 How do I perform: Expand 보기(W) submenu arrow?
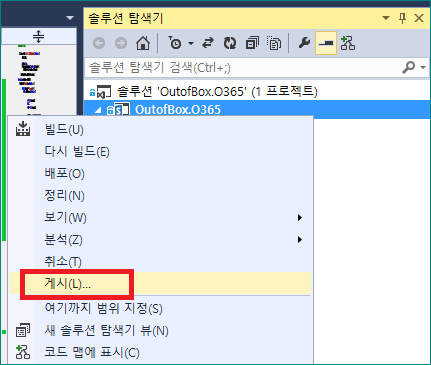pos(300,218)
